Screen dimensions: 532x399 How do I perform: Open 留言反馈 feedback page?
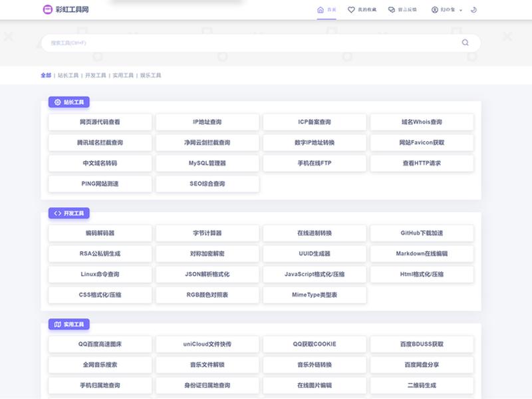[402, 10]
